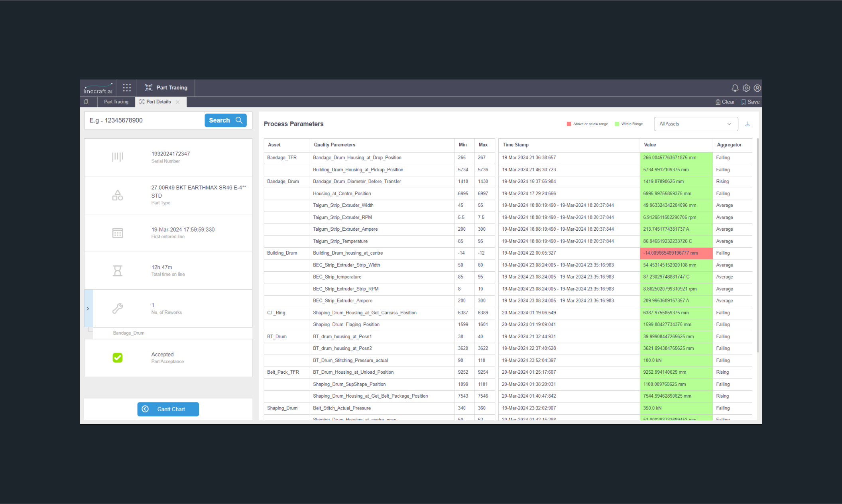The image size is (842, 504).
Task: Open the user profile icon
Action: (757, 88)
